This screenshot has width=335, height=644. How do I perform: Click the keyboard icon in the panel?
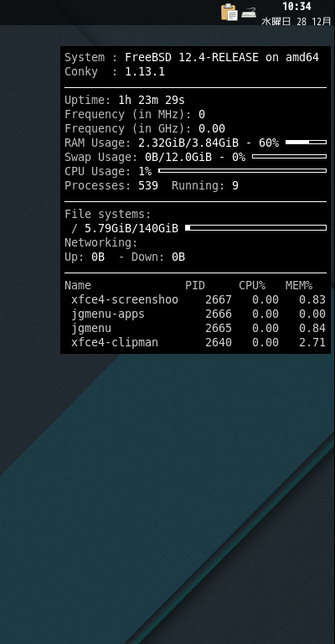[x=249, y=13]
